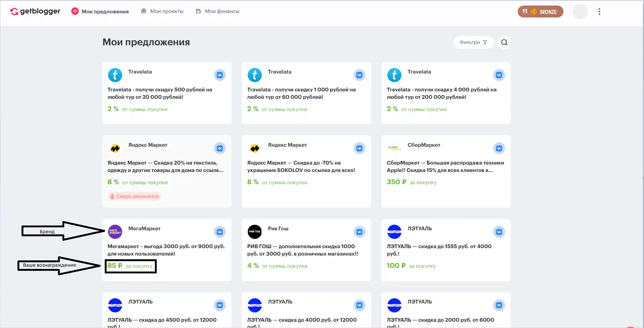This screenshot has width=644, height=328.
Task: Click the black Рив Гош brand logo
Action: (255, 232)
